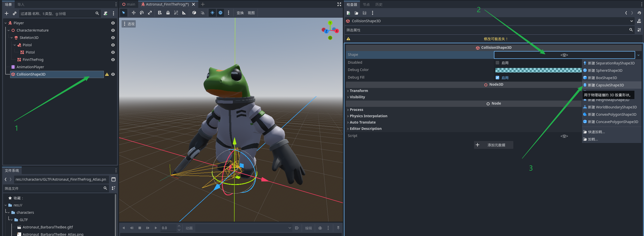
Task: Choose the Move mode tool
Action: (134, 13)
